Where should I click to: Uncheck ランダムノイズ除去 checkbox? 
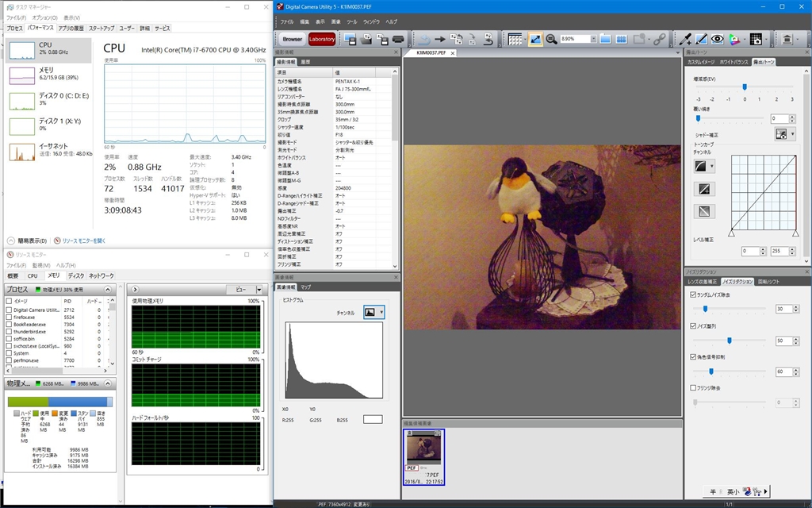(694, 294)
